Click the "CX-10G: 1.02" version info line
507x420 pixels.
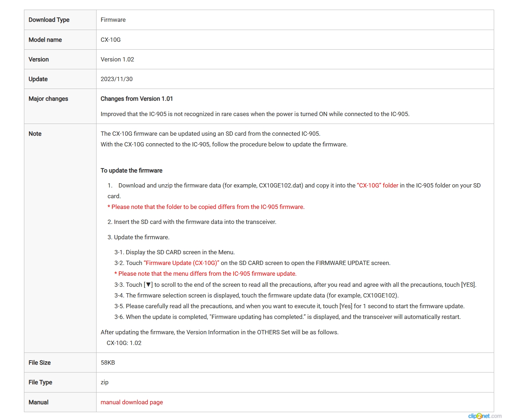124,343
